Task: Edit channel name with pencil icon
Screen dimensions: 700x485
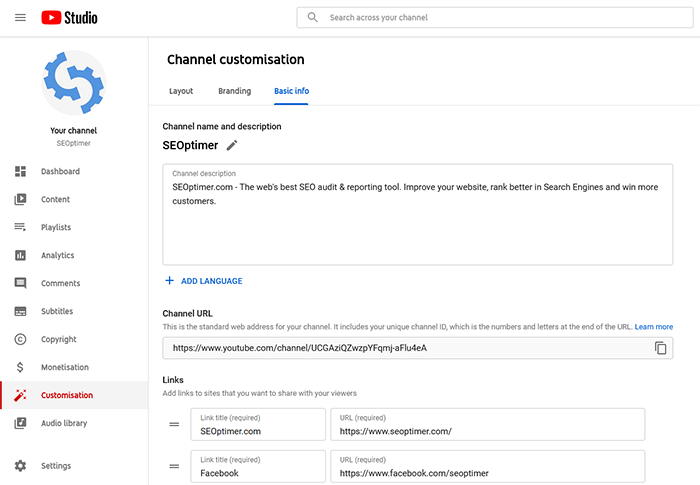Action: pyautogui.click(x=232, y=146)
